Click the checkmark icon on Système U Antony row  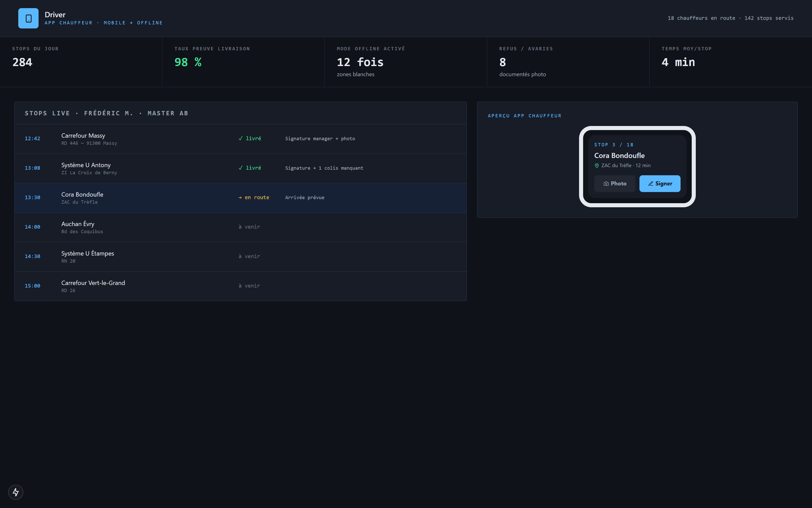(241, 168)
